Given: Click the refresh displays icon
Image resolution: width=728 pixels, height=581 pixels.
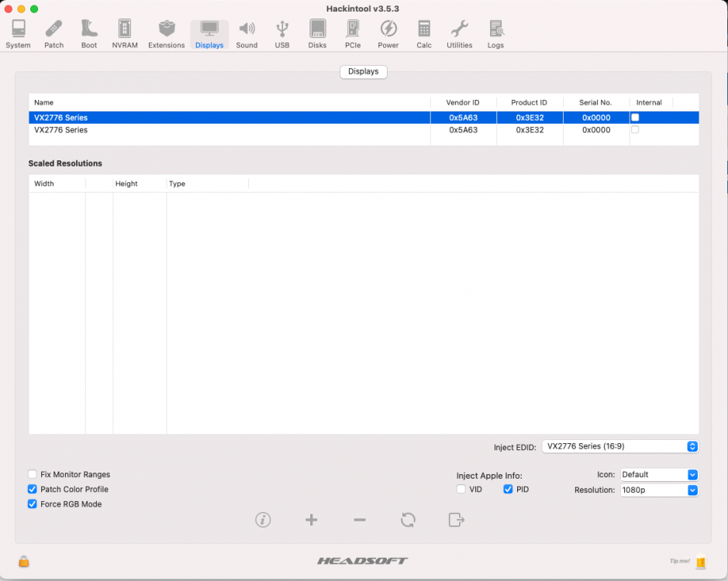Looking at the screenshot, I should tap(408, 520).
